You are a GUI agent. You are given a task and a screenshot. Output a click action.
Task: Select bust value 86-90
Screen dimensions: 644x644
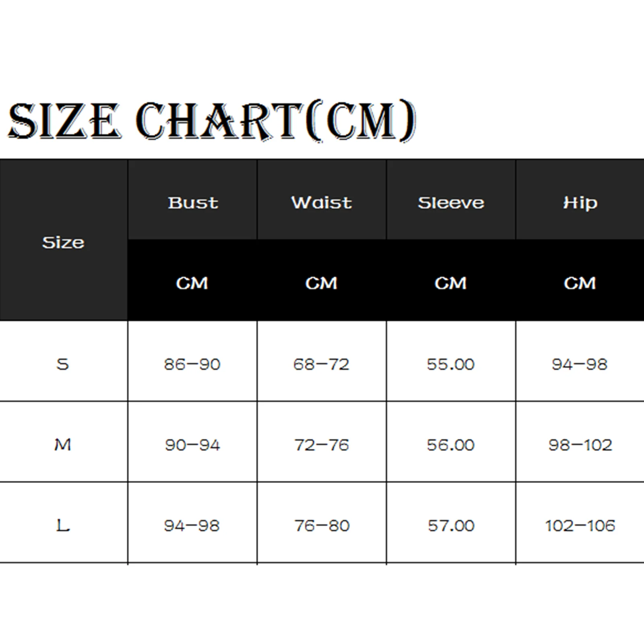[192, 364]
